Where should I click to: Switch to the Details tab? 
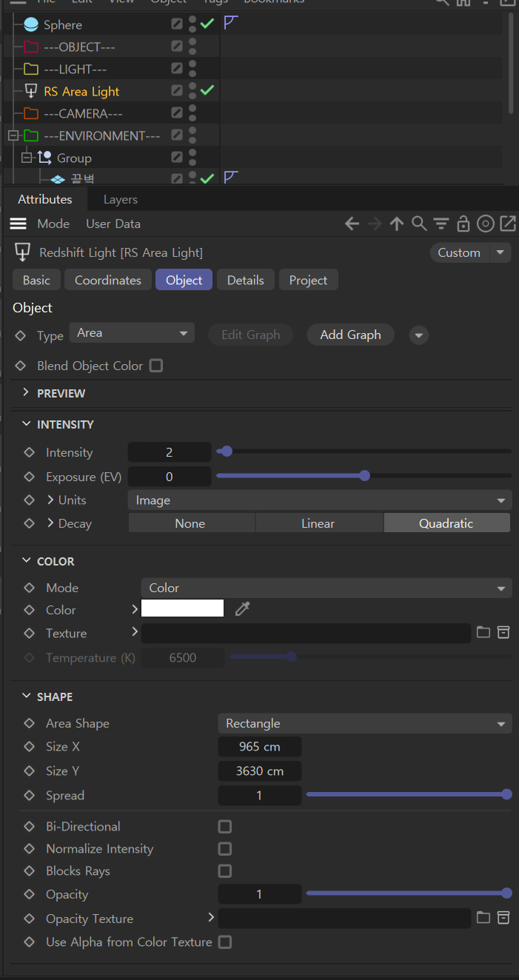pos(245,280)
